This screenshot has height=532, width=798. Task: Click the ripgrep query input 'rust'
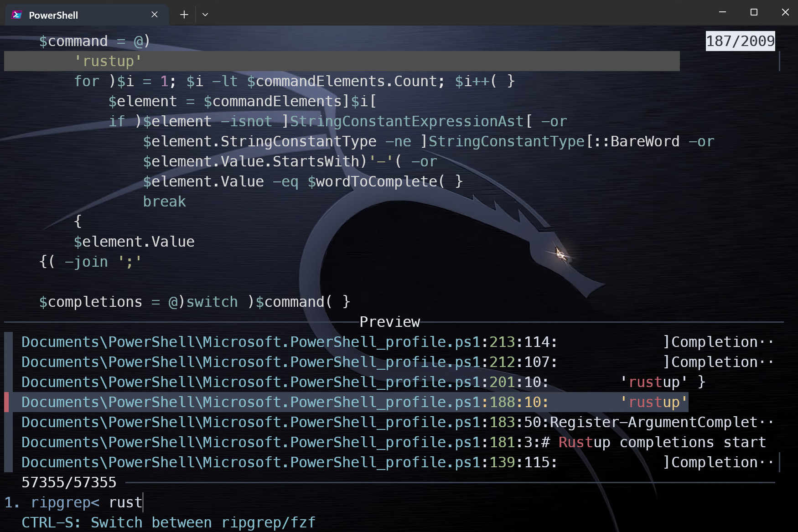pyautogui.click(x=126, y=502)
